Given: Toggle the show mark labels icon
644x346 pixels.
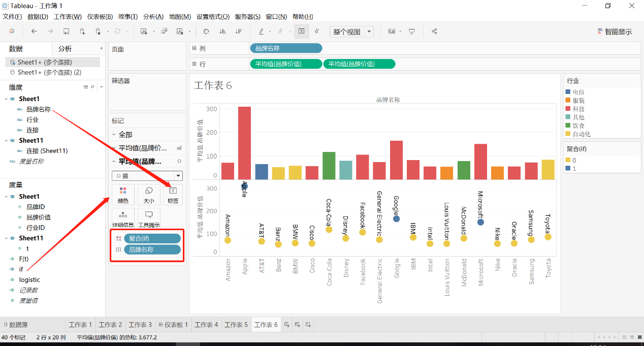Looking at the screenshot, I should click(x=301, y=32).
